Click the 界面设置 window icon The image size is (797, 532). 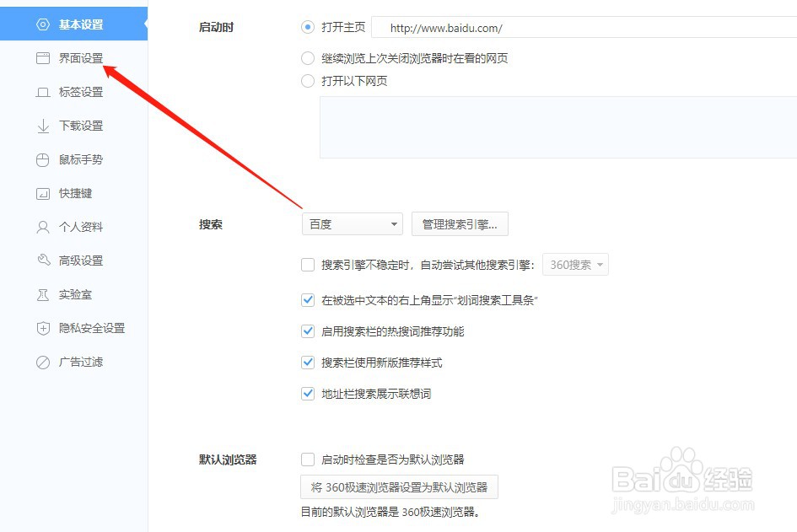click(43, 58)
